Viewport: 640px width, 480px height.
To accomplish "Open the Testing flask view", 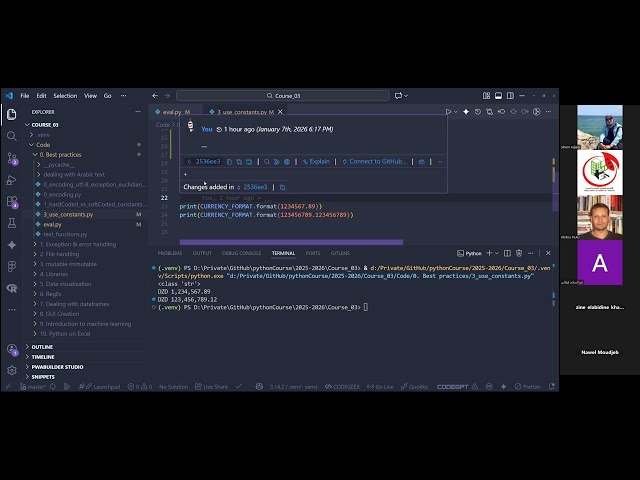I will click(11, 223).
